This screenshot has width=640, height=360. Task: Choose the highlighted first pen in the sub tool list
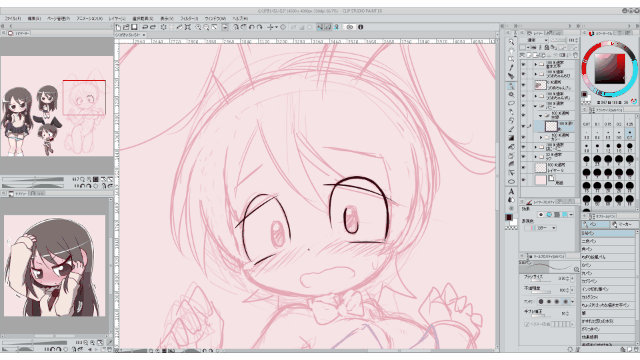coord(608,233)
